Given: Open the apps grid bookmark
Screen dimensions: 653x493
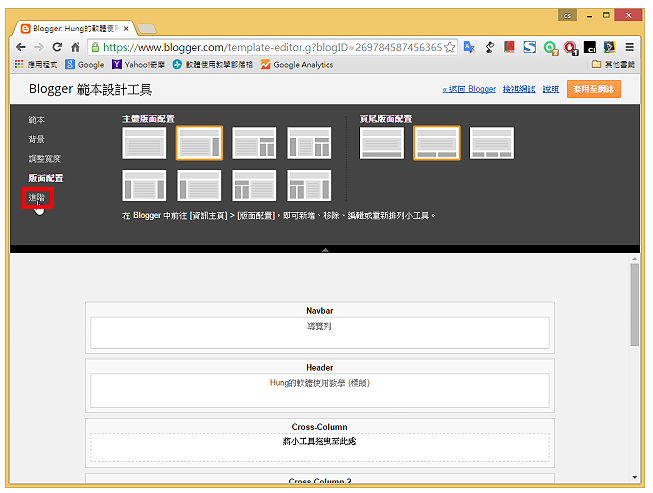Looking at the screenshot, I should [x=36, y=65].
